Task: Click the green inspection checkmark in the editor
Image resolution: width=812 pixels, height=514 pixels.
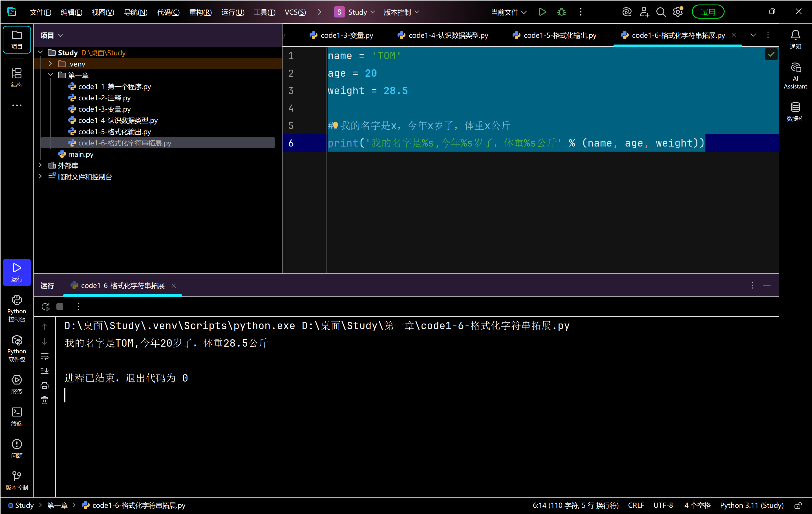Action: tap(771, 54)
